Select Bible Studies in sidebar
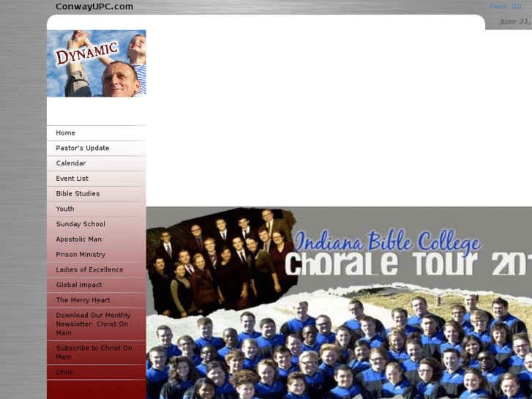532x399 pixels. point(97,194)
